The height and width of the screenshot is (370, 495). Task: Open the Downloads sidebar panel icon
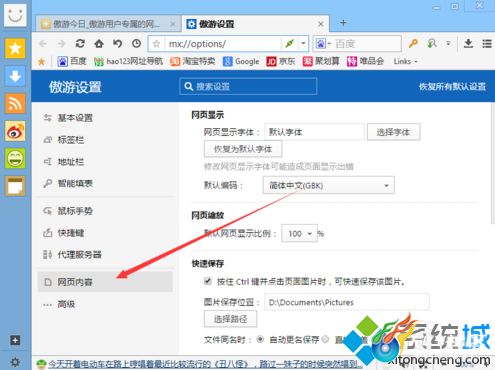coord(15,76)
